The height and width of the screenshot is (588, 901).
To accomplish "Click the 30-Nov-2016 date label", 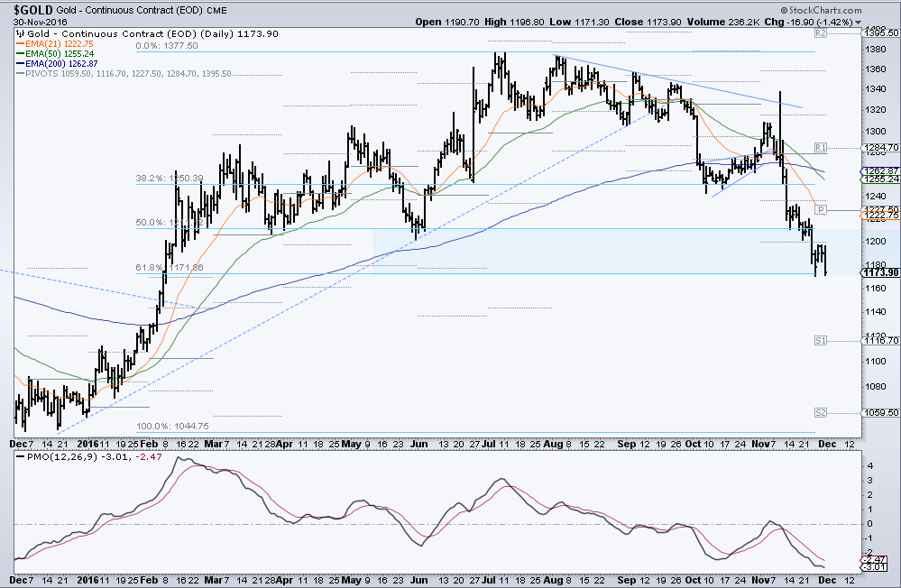I will pyautogui.click(x=40, y=23).
